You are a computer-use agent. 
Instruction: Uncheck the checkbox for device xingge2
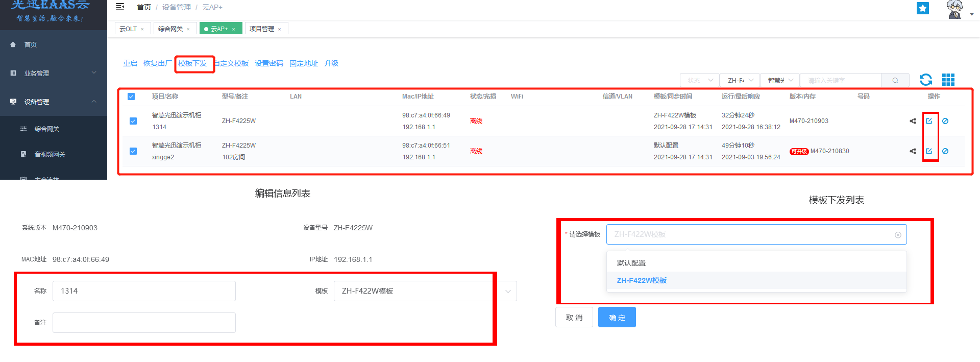point(133,151)
